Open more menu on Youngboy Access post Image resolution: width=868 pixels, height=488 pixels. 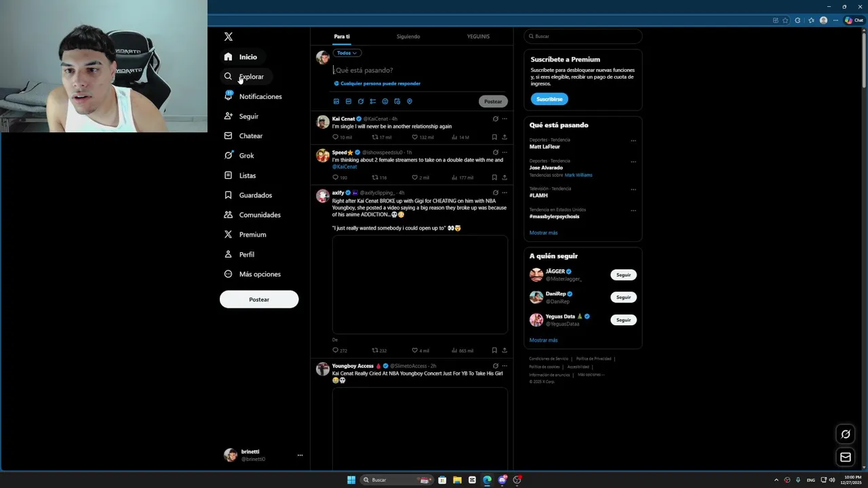[x=505, y=366]
